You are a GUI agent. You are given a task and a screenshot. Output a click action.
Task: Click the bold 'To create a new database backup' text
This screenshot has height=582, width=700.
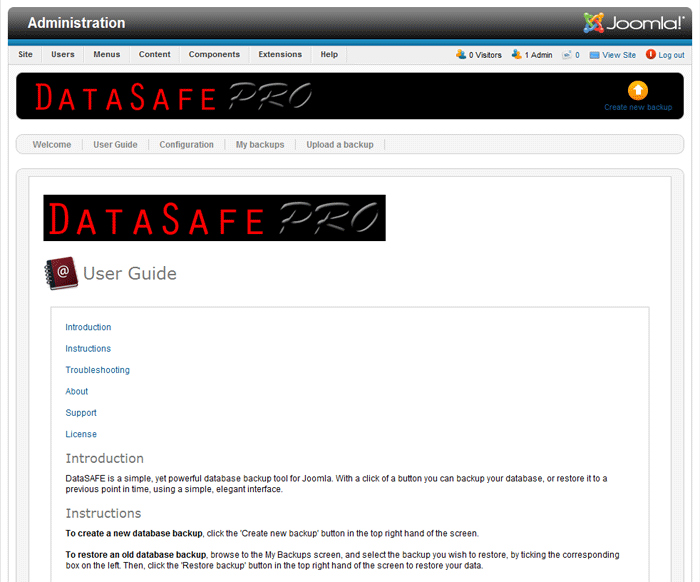tap(134, 533)
